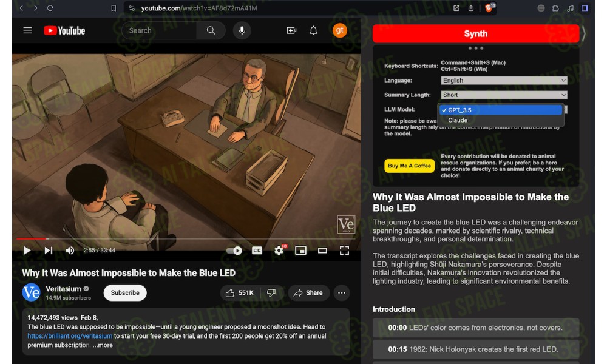Open the Veritasium channel name link

pos(63,289)
